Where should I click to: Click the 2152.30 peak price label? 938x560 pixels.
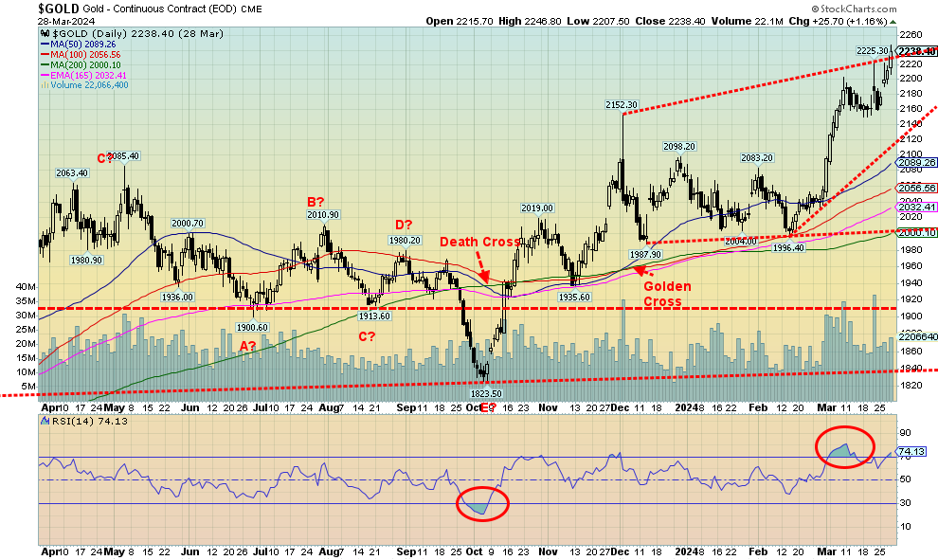coord(622,105)
